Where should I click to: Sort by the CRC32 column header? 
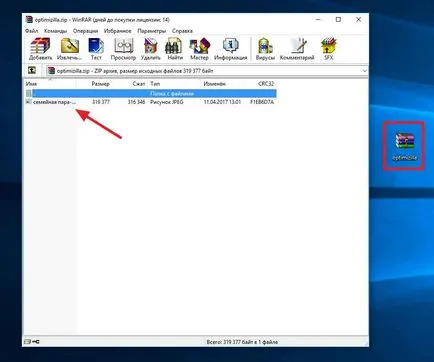point(263,84)
